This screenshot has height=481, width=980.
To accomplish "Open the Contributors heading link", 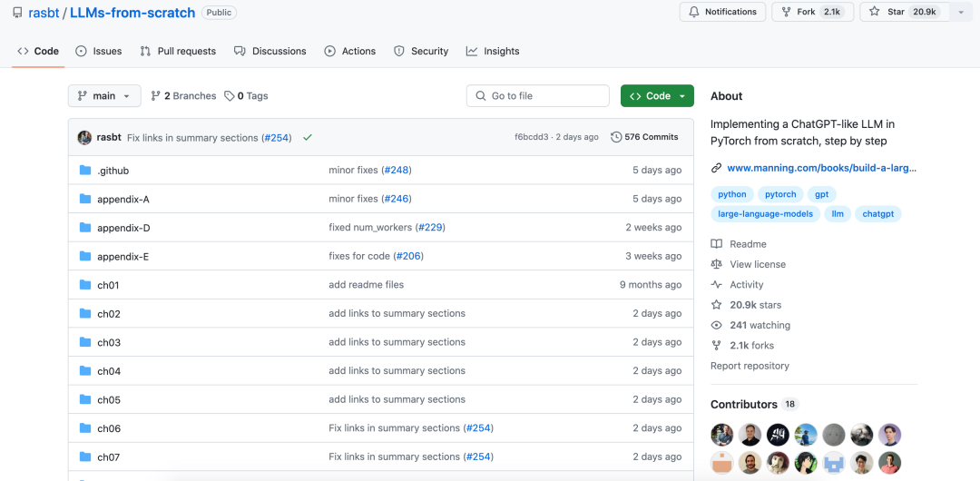I will 754,404.
